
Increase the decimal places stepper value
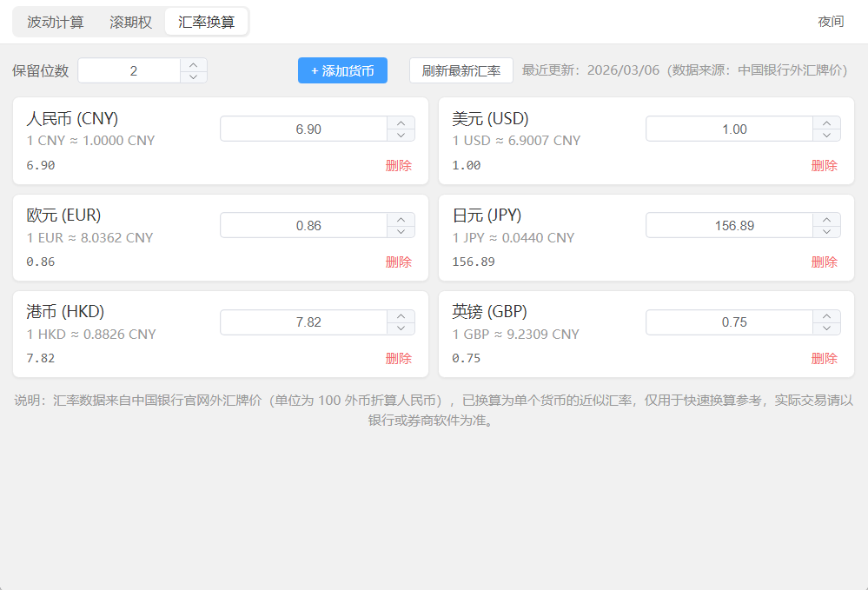(194, 64)
